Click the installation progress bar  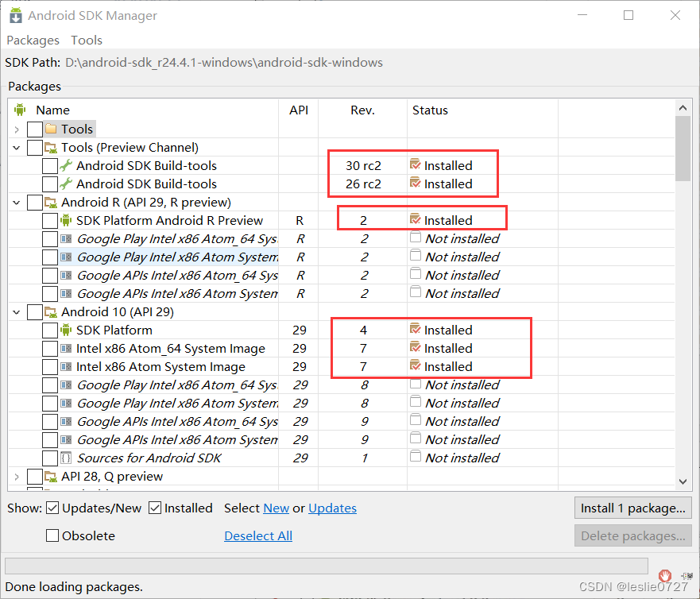pos(327,566)
